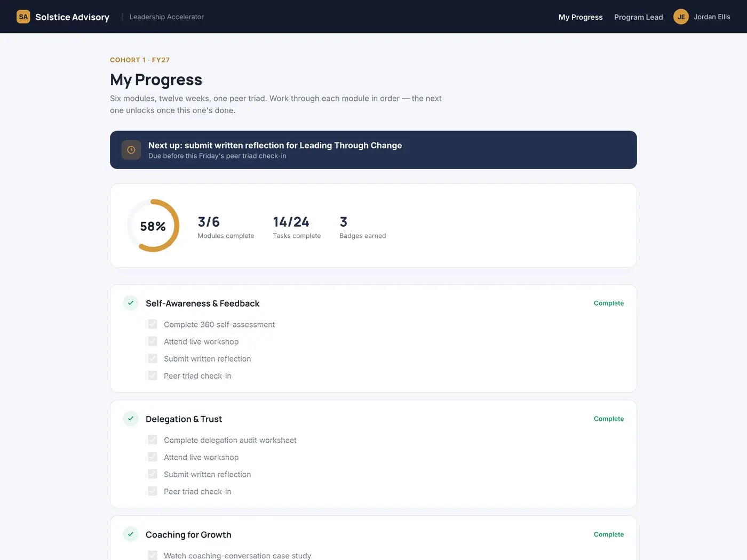Open the Jordan Ellis account name

[x=712, y=17]
